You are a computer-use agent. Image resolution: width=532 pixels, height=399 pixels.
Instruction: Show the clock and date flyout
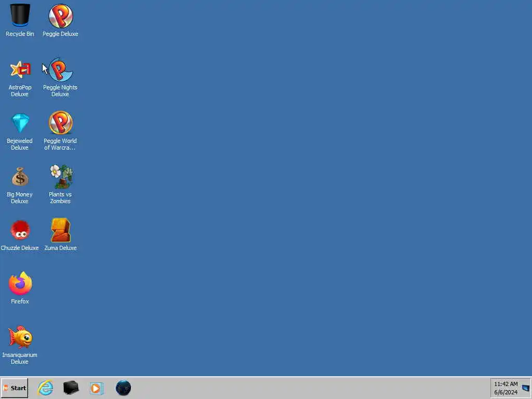tap(506, 388)
